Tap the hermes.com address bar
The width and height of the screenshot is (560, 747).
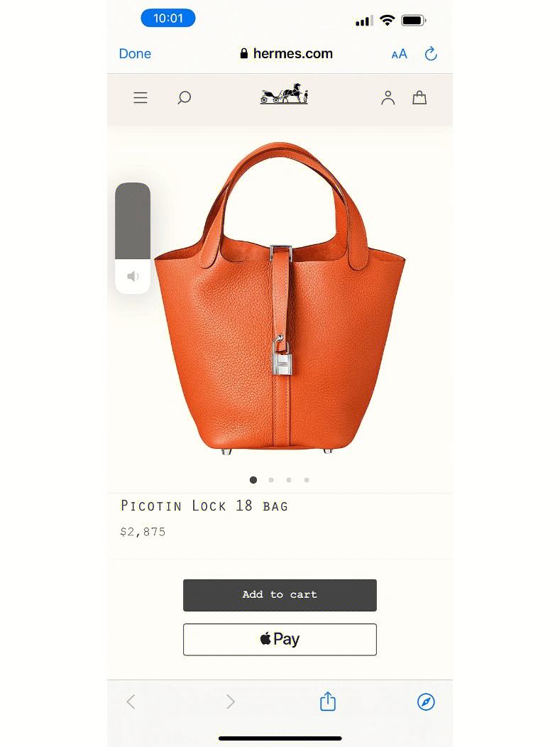286,54
